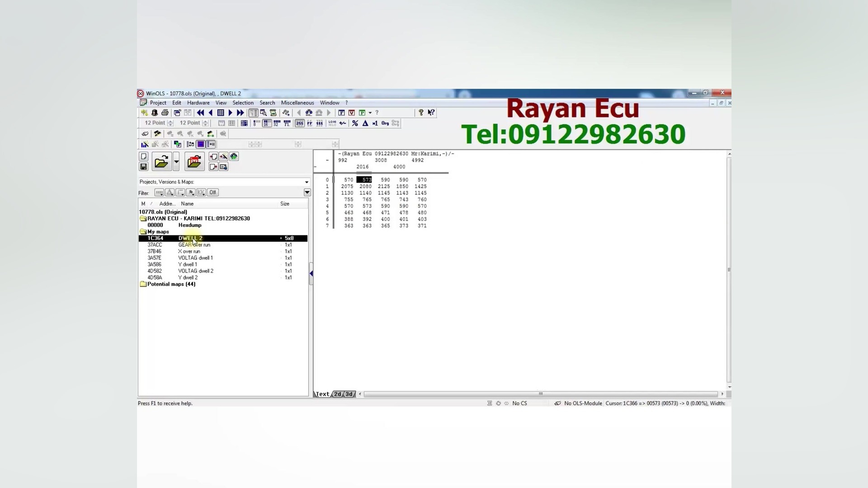Screen dimensions: 868x488
Task: Click the open project folder icon
Action: click(x=161, y=162)
